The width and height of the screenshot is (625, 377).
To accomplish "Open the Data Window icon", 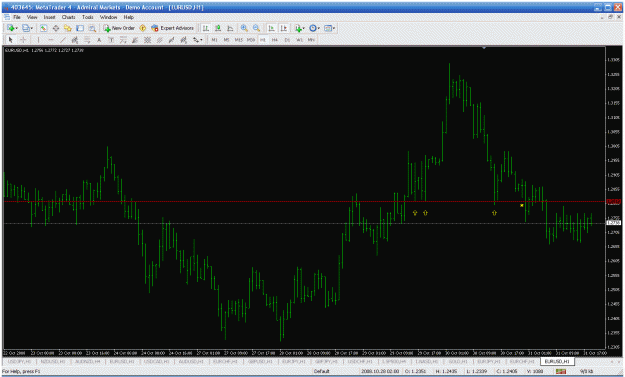I will pyautogui.click(x=56, y=28).
